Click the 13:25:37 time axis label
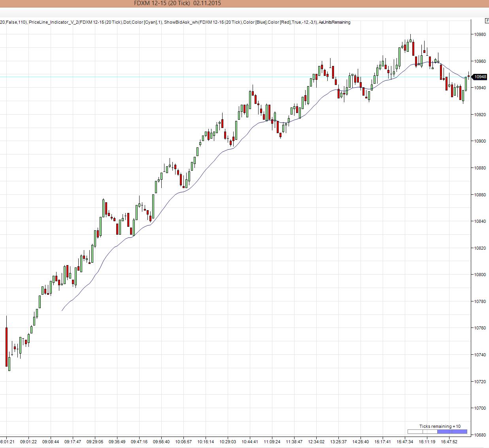489x448 pixels. [338, 442]
